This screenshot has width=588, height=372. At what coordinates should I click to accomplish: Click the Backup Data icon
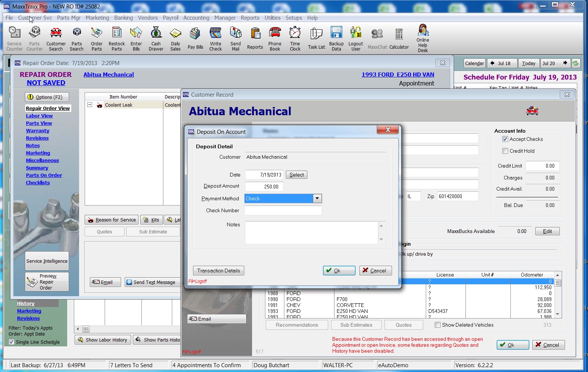(336, 39)
